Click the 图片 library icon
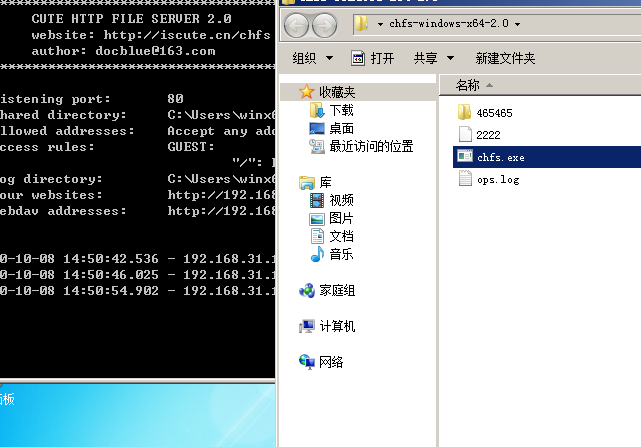The height and width of the screenshot is (447, 641). tap(317, 219)
